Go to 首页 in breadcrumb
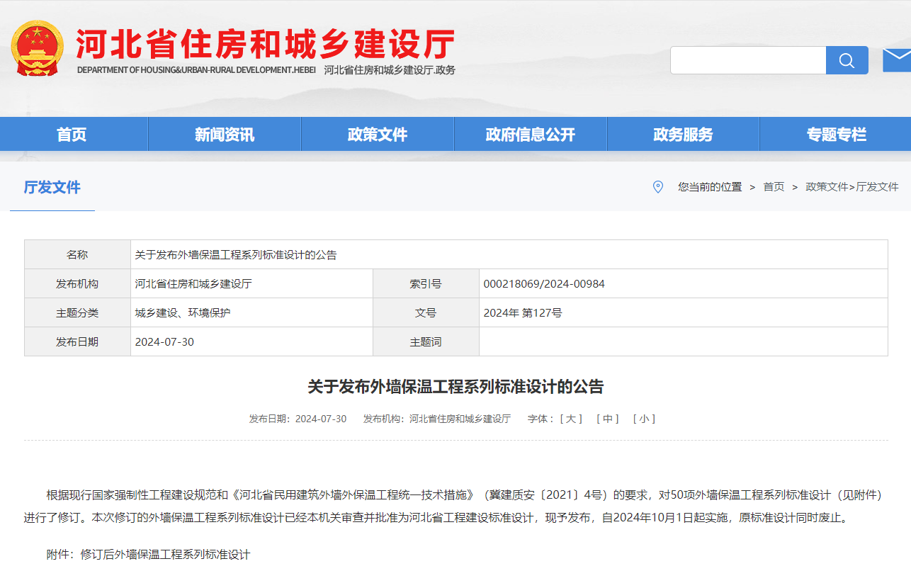This screenshot has width=911, height=588. [774, 187]
